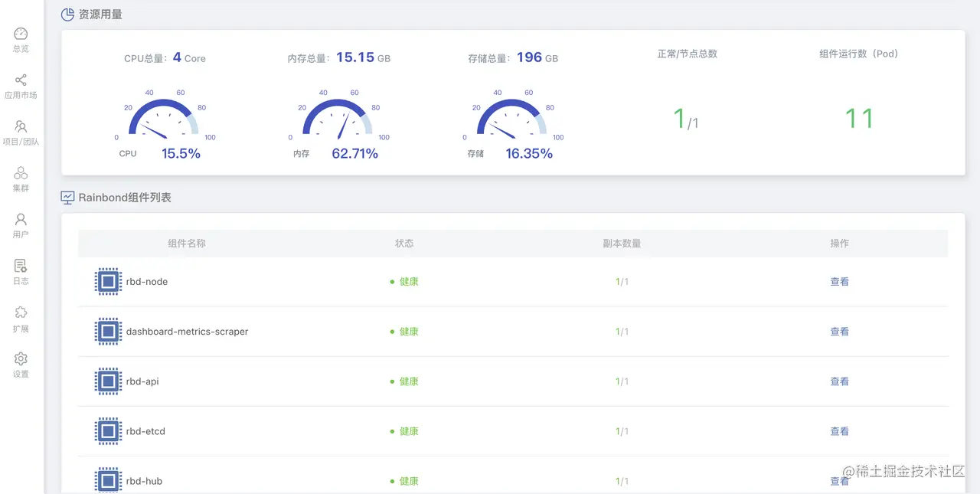
Task: Click the 状态 column header
Action: [404, 244]
